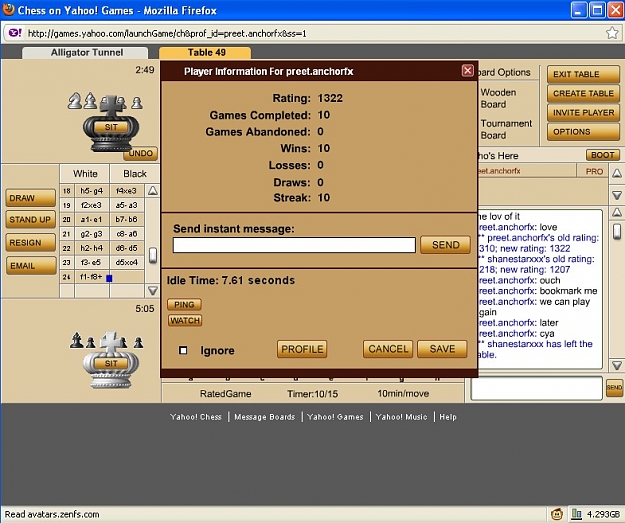The height and width of the screenshot is (523, 625).
Task: Click SIT on the black king seat
Action: tap(111, 127)
